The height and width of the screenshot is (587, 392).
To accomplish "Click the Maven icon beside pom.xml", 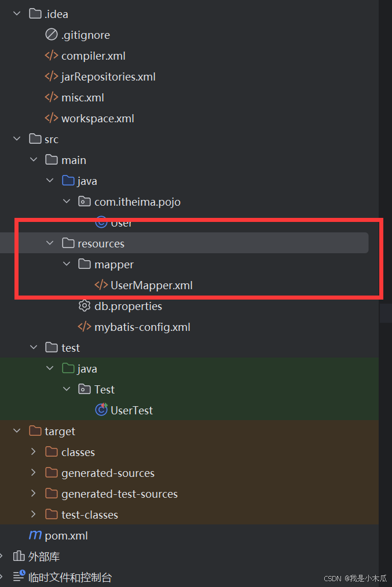I will click(35, 535).
